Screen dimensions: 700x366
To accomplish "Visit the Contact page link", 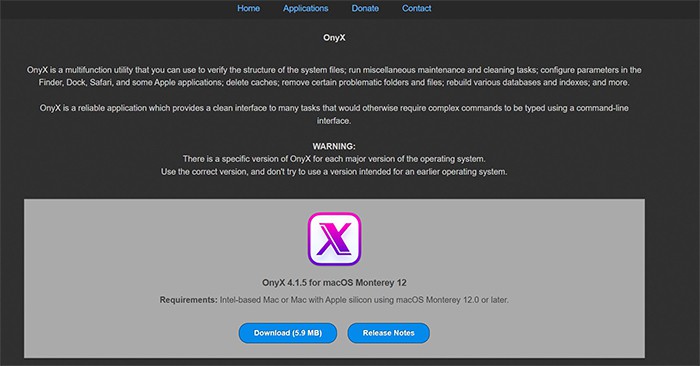I will (x=417, y=8).
